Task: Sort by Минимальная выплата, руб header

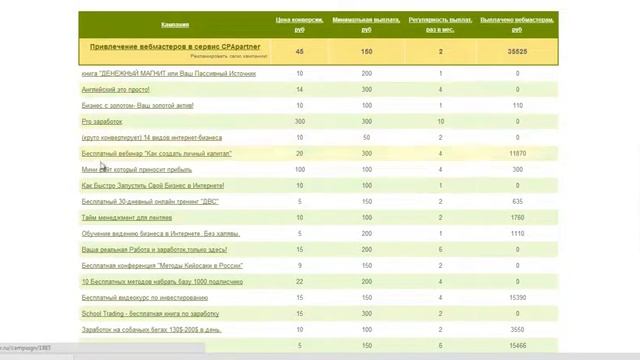Action: click(366, 24)
